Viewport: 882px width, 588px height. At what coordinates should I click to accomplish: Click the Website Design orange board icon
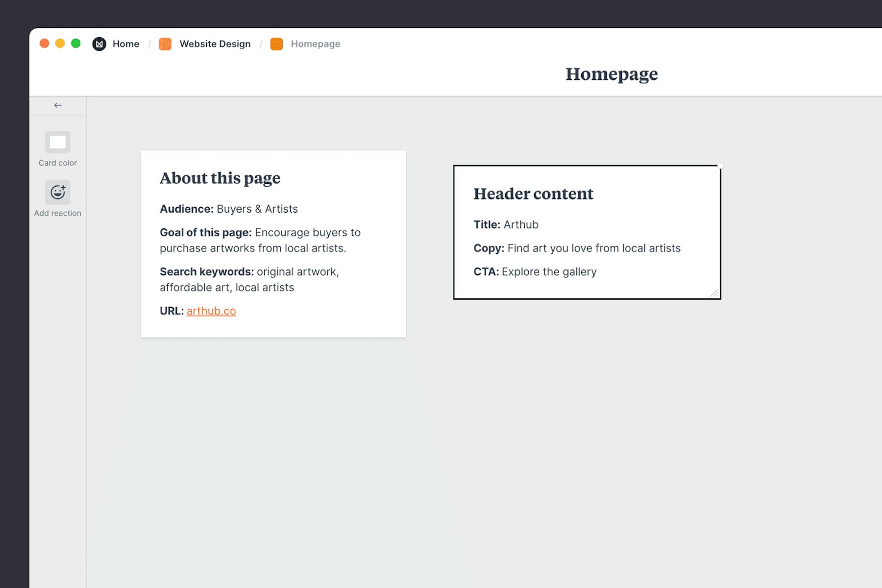point(165,44)
